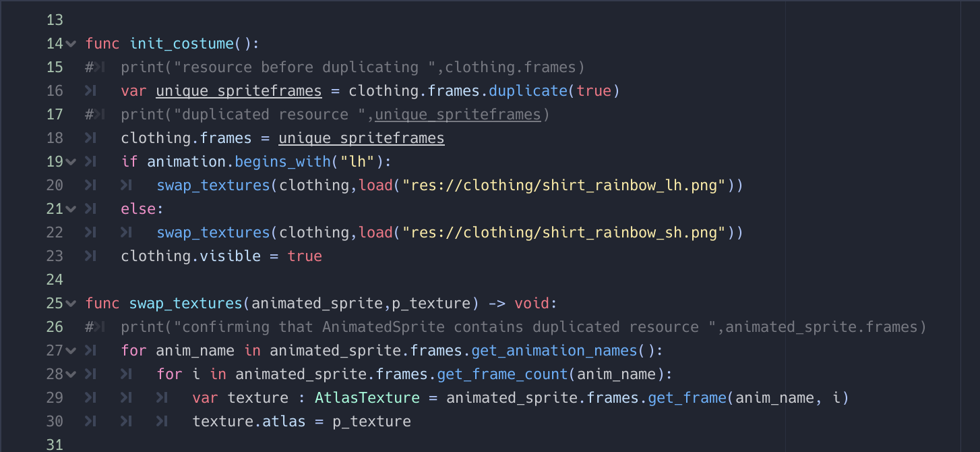Click the shirt_rainbow_lh.png path string
The width and height of the screenshot is (980, 452).
(564, 186)
